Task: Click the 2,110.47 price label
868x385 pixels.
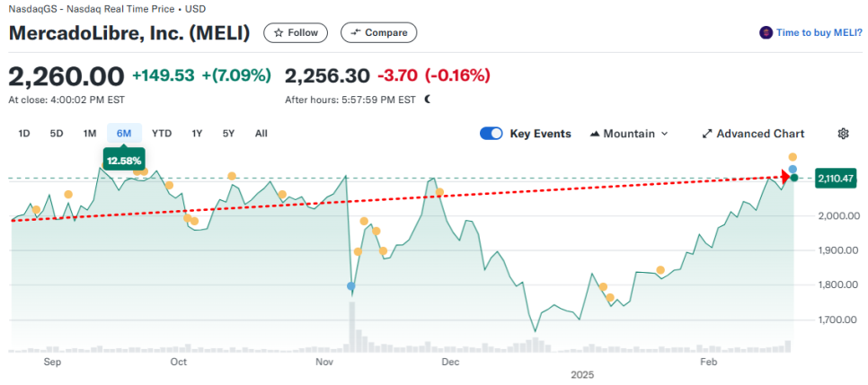Action: pos(837,178)
